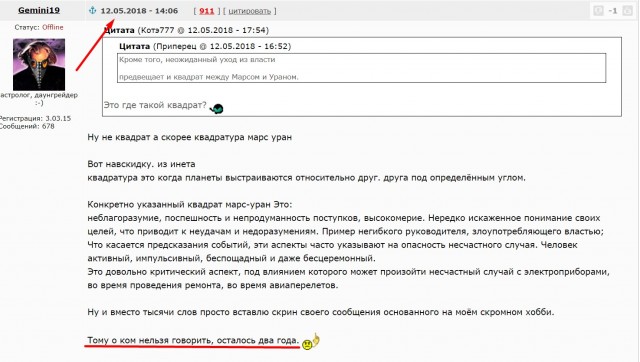Click the '-1' rating score
The width and height of the screenshot is (640, 362).
[613, 11]
